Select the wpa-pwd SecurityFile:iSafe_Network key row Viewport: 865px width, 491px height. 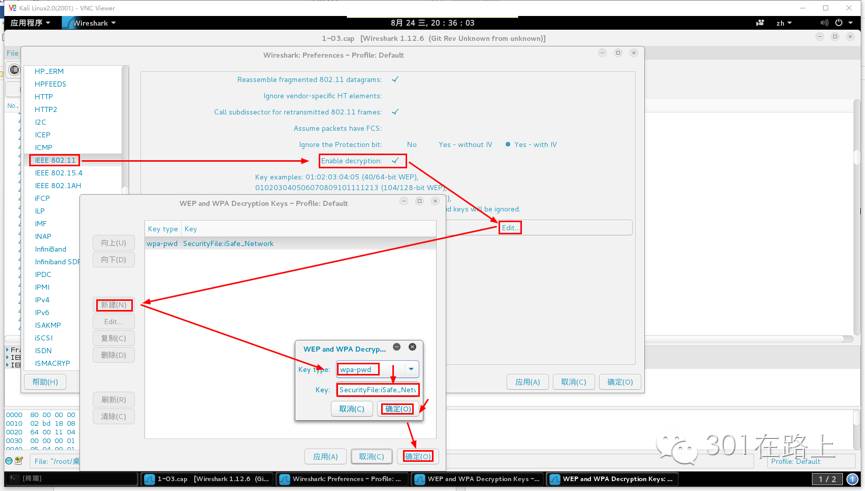pos(290,243)
